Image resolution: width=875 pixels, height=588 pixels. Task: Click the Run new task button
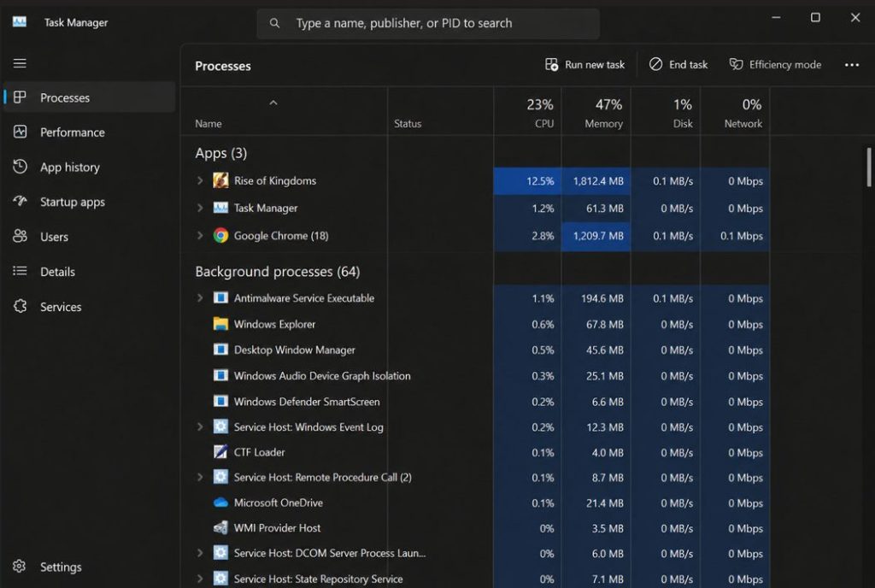pyautogui.click(x=584, y=65)
